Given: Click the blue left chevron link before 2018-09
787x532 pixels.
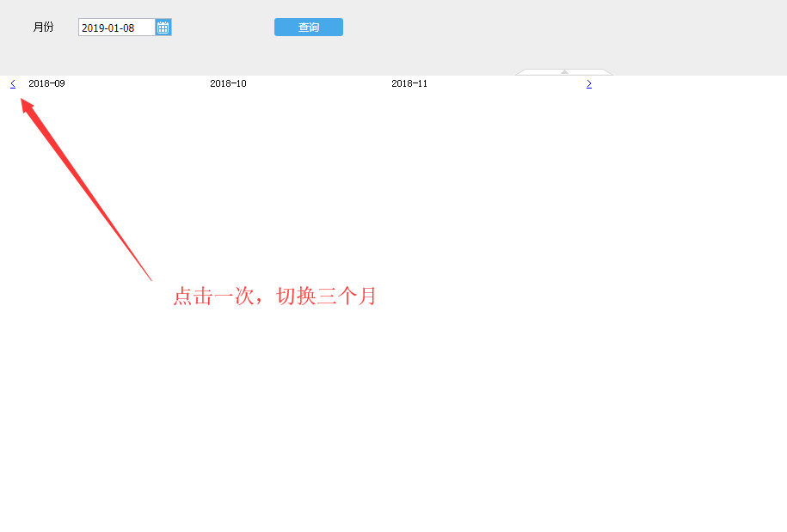Looking at the screenshot, I should pyautogui.click(x=13, y=83).
